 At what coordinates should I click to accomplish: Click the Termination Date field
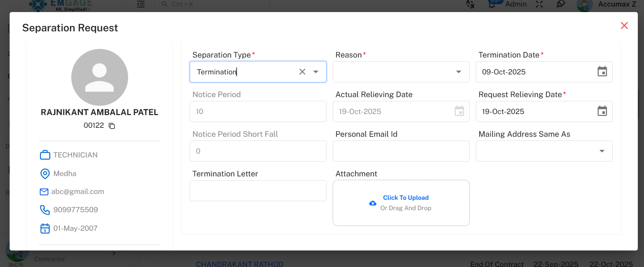pyautogui.click(x=544, y=72)
